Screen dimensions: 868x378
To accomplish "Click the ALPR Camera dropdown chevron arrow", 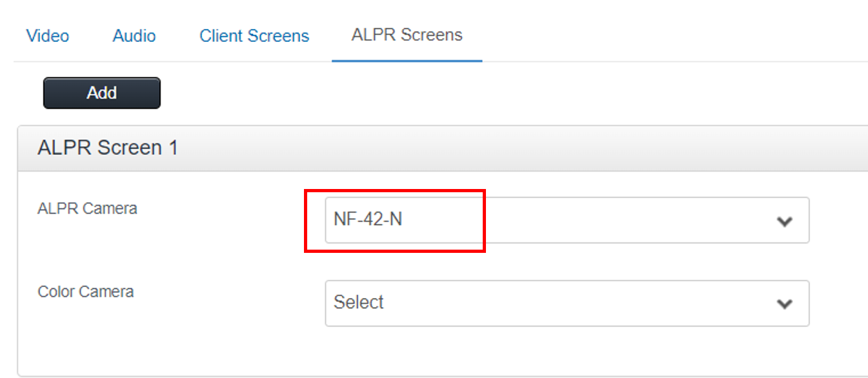I will pyautogui.click(x=784, y=221).
